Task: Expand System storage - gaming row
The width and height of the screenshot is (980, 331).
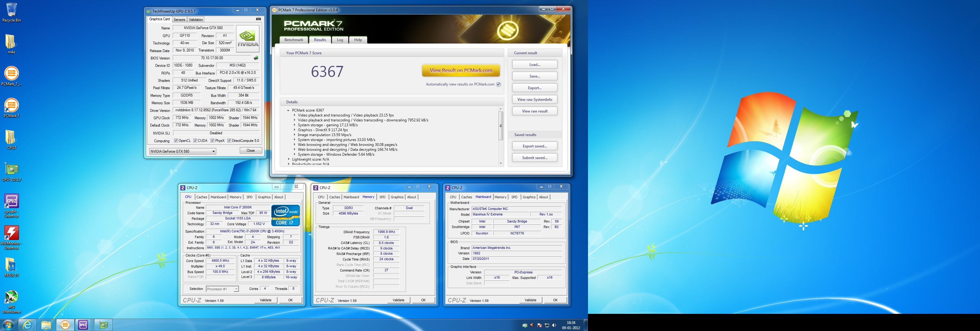Action: (x=294, y=125)
